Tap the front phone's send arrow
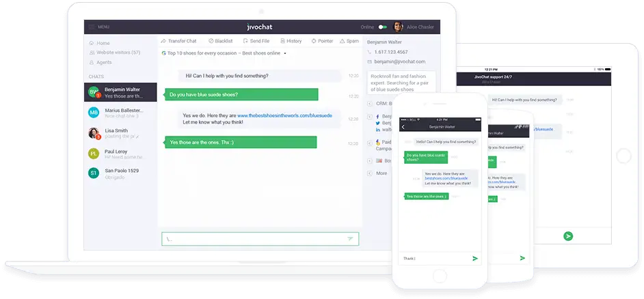Screen dimensions: 644x299 coord(474,259)
